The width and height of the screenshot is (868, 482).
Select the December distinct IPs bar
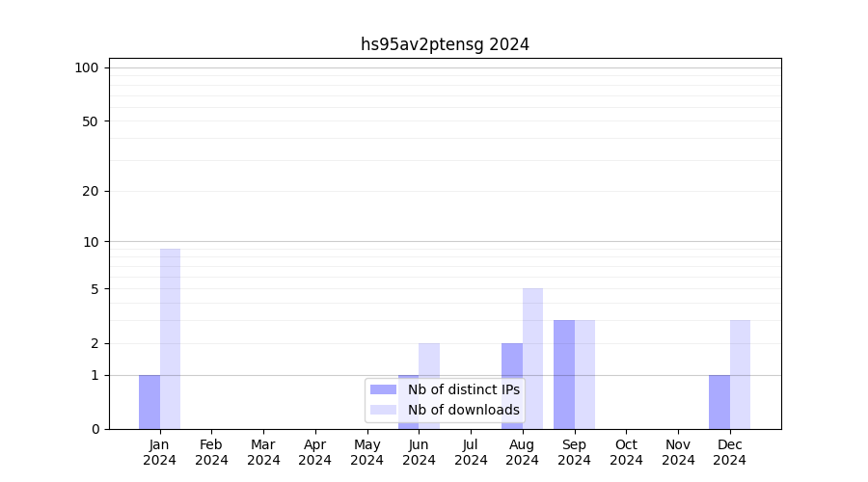[x=719, y=402]
